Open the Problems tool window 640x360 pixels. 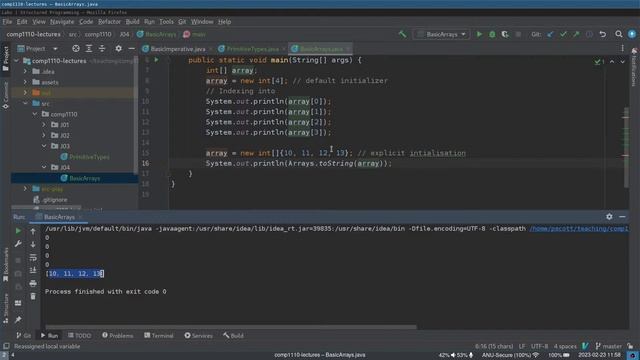(x=118, y=336)
